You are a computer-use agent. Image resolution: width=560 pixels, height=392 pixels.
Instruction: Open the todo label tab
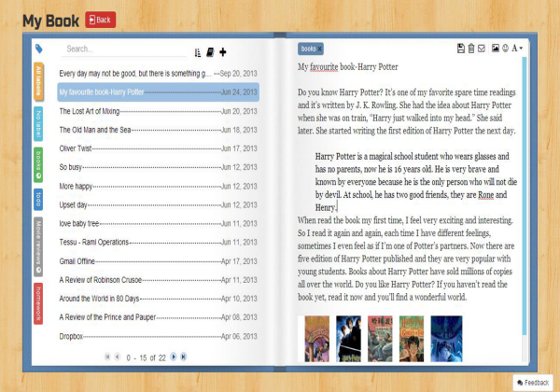[38, 199]
